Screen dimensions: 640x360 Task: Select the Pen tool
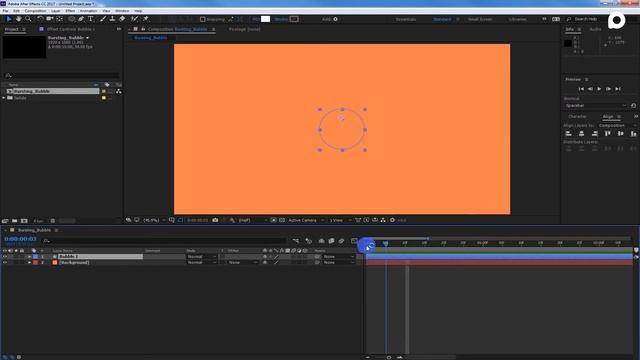[x=81, y=19]
